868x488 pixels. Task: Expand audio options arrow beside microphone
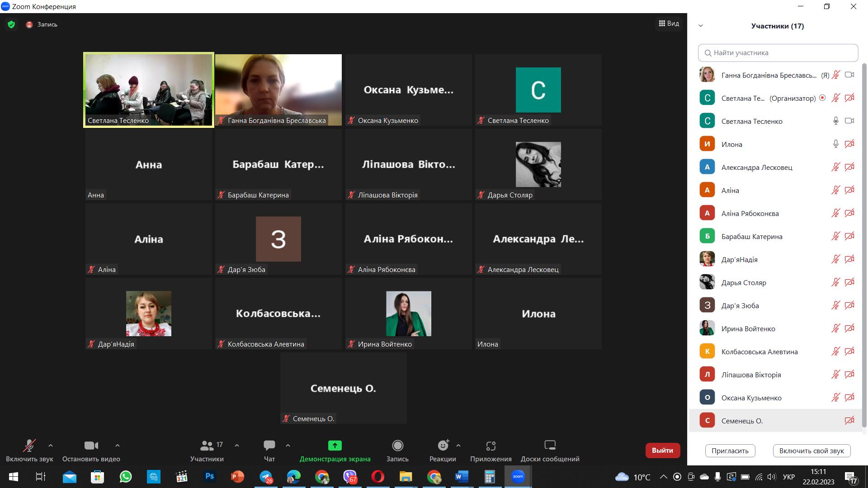click(51, 446)
